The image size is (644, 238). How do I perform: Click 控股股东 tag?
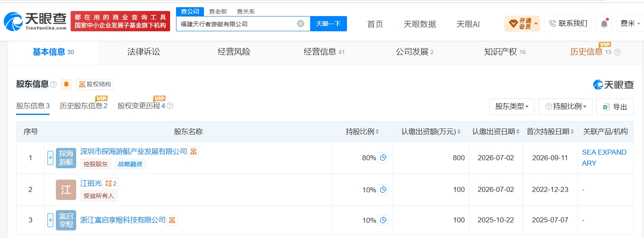96,164
